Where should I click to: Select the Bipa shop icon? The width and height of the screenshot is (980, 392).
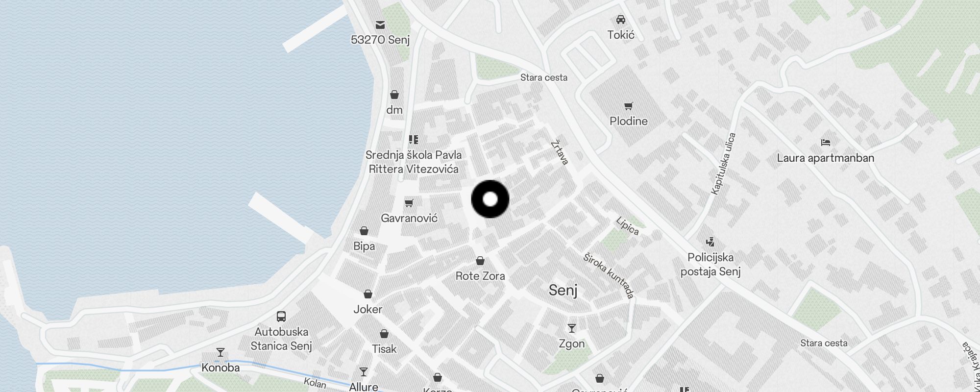(x=364, y=231)
